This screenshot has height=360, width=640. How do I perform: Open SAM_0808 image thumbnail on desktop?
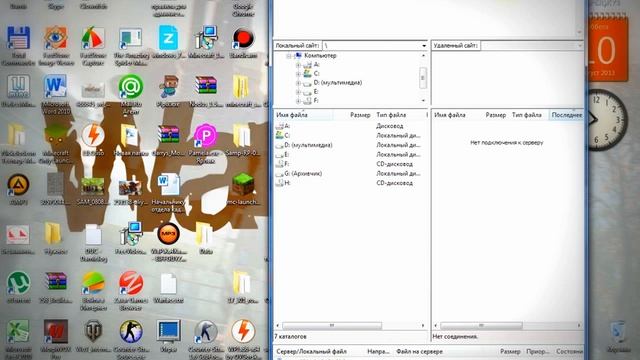(x=93, y=186)
